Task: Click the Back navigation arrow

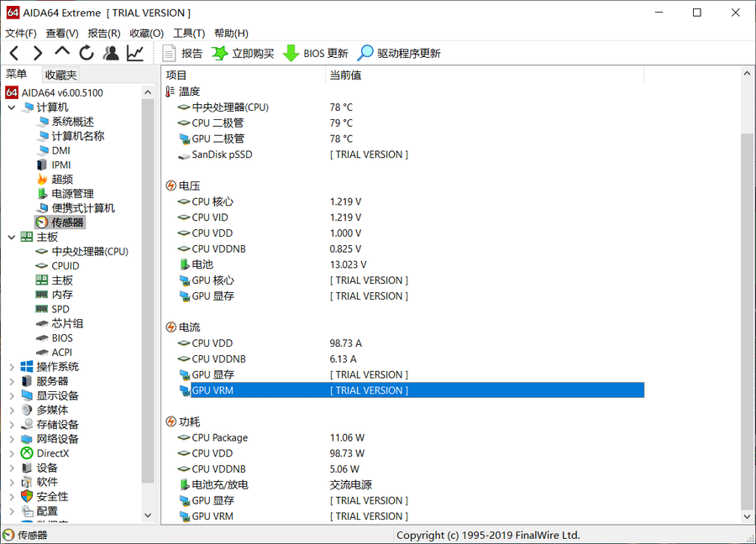Action: (x=14, y=54)
